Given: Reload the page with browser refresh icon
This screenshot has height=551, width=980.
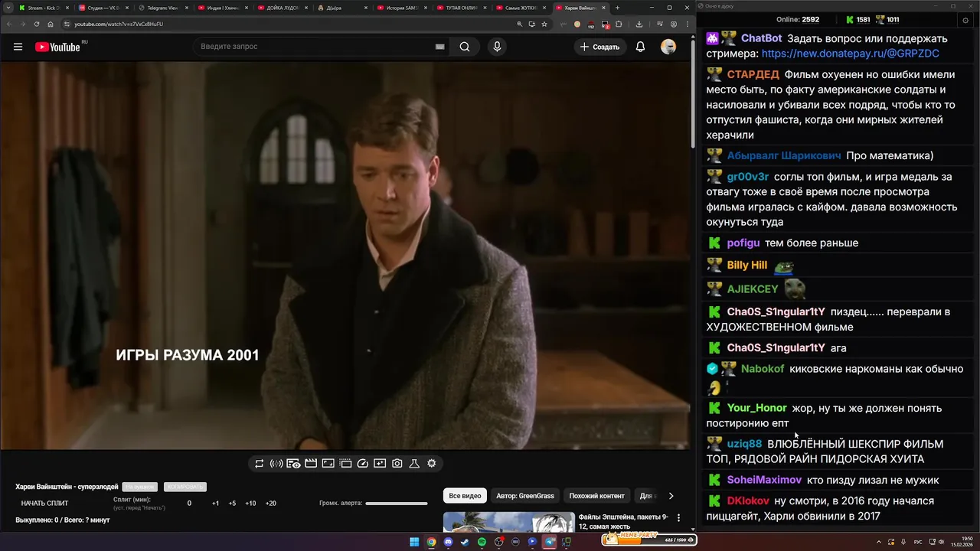Looking at the screenshot, I should pos(37,24).
